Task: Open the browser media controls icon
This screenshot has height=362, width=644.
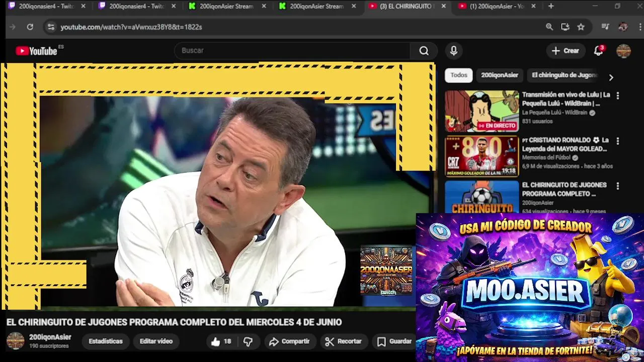Action: [605, 27]
